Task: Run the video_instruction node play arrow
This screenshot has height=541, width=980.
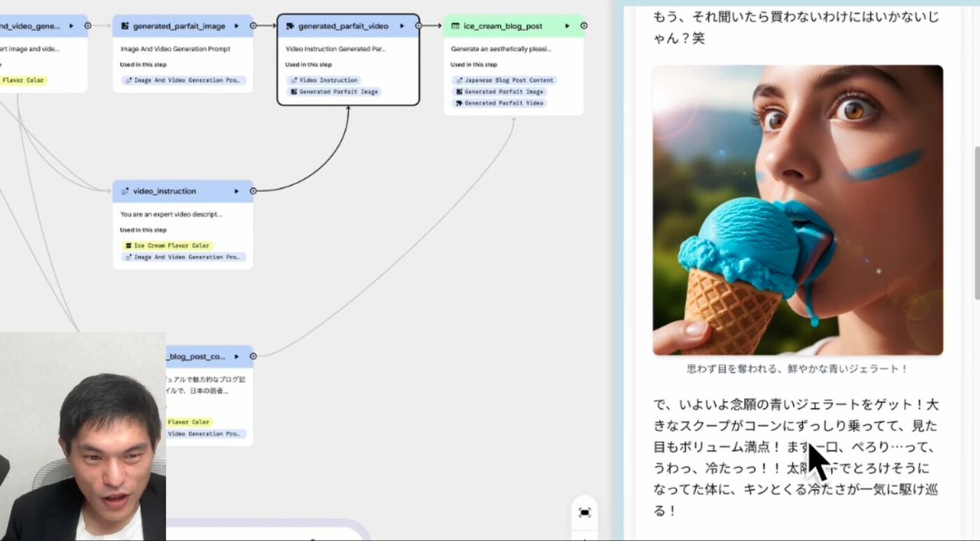Action: [x=237, y=191]
